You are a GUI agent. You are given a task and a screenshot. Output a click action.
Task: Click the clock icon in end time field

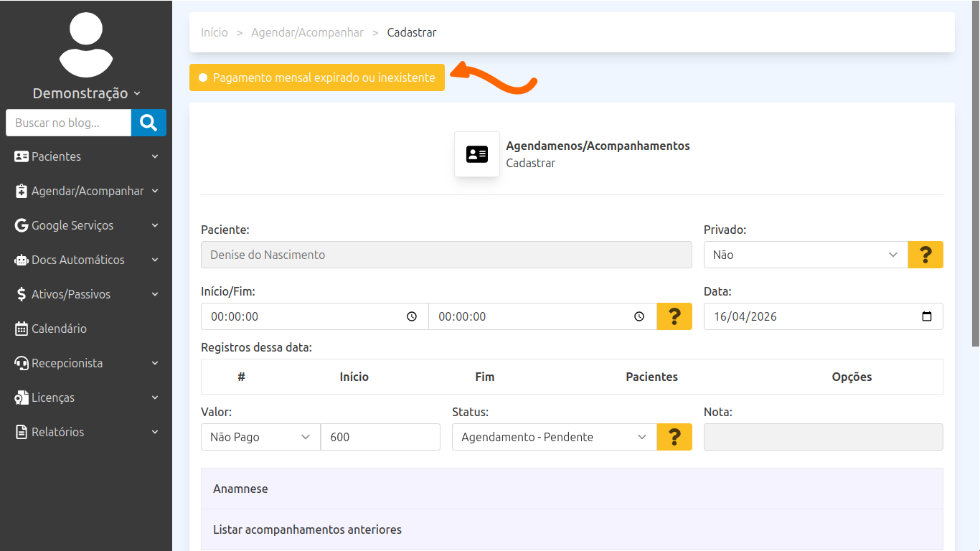click(639, 316)
